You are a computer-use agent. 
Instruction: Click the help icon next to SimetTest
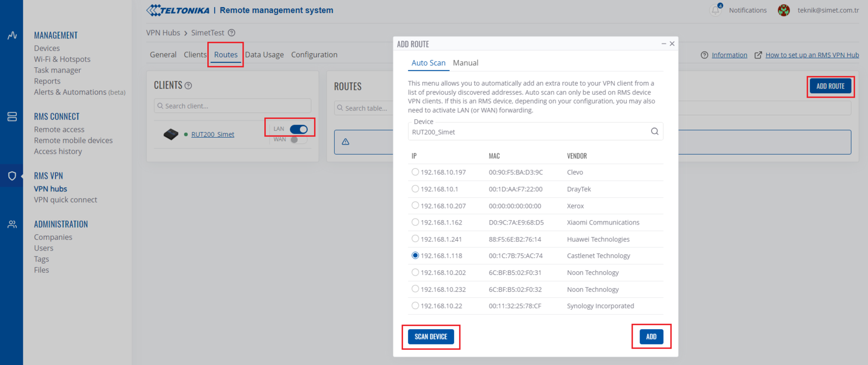[232, 33]
